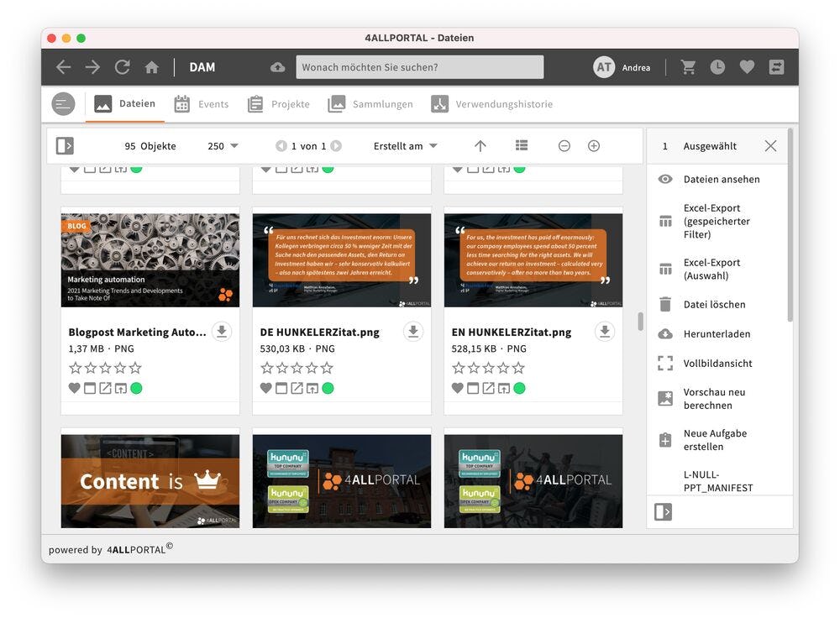Open Vollbildansicht action
The height and width of the screenshot is (618, 840).
717,363
